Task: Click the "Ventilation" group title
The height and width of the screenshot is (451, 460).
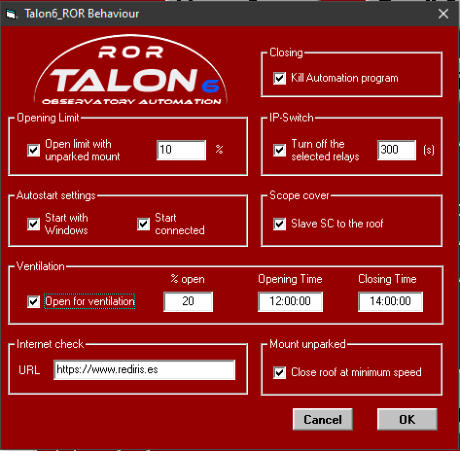Action: pyautogui.click(x=40, y=266)
